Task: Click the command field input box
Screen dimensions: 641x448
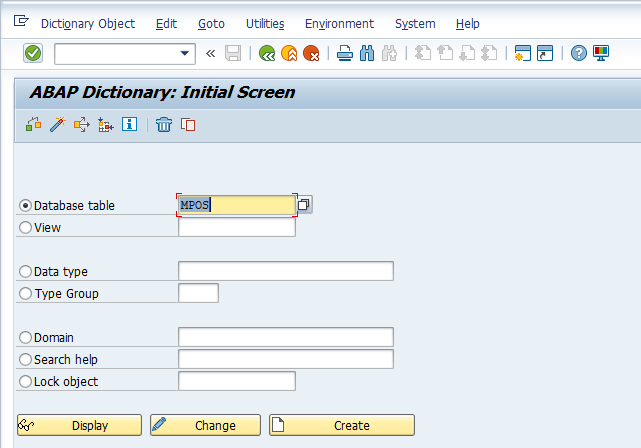Action: (x=125, y=54)
